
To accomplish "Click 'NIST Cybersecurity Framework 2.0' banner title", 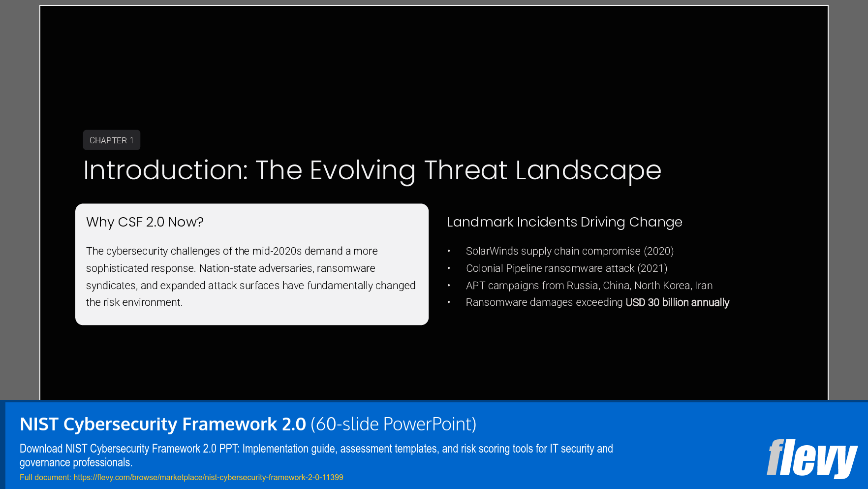I will [162, 424].
